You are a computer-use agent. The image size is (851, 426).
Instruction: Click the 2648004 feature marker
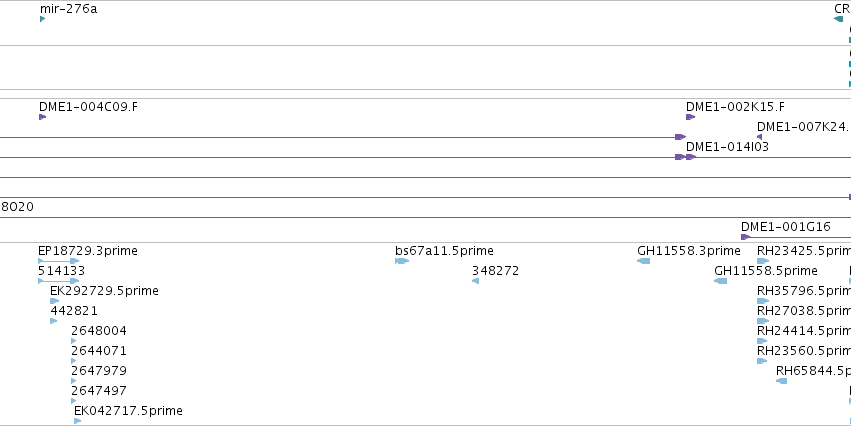(74, 341)
